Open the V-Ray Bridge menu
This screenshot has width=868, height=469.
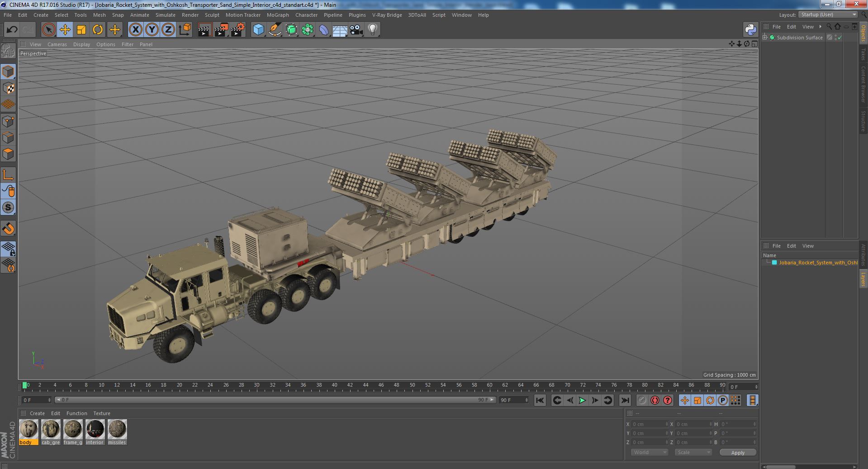tap(387, 15)
